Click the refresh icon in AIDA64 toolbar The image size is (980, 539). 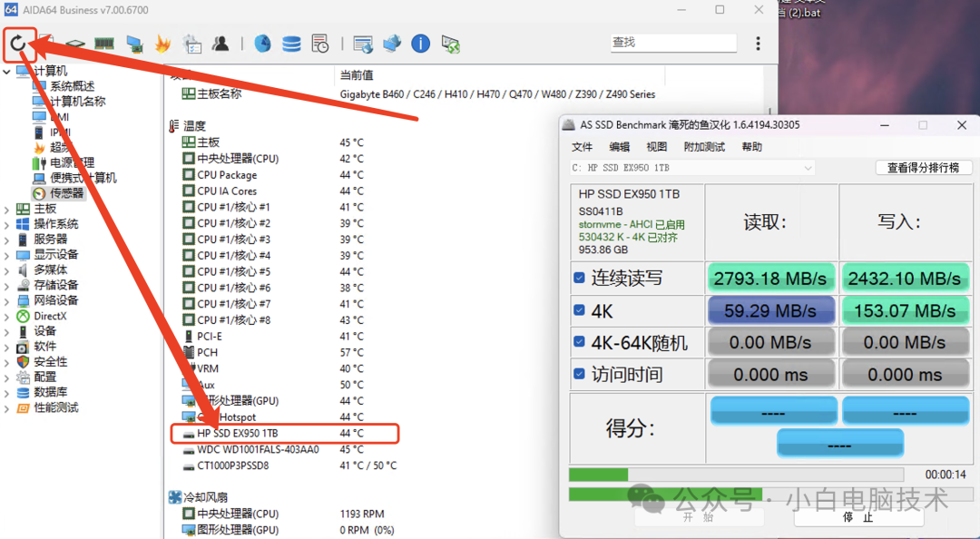pyautogui.click(x=18, y=44)
